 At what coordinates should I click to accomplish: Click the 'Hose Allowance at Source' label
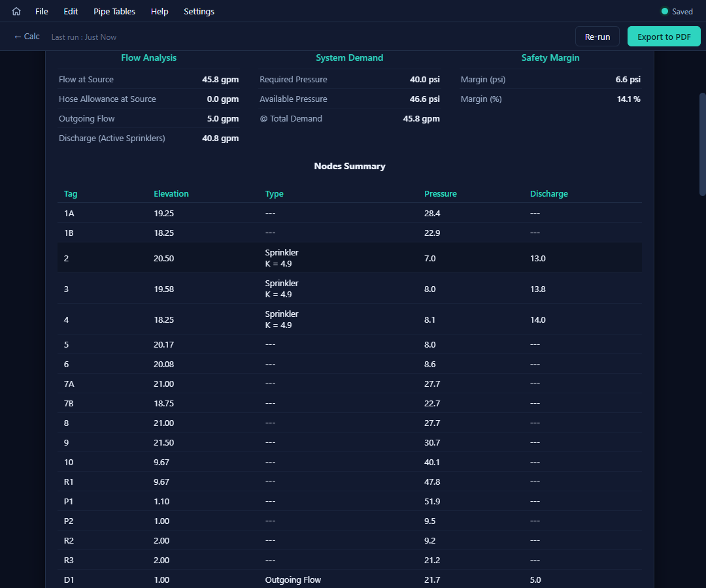pos(107,99)
